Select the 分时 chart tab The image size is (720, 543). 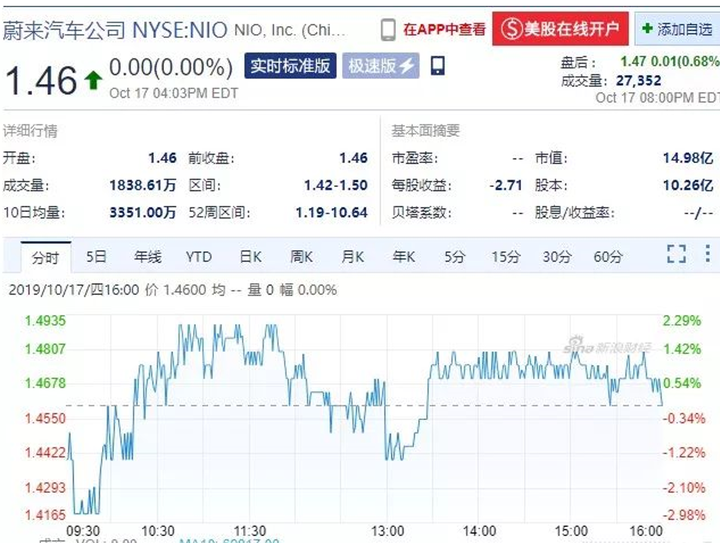45,257
